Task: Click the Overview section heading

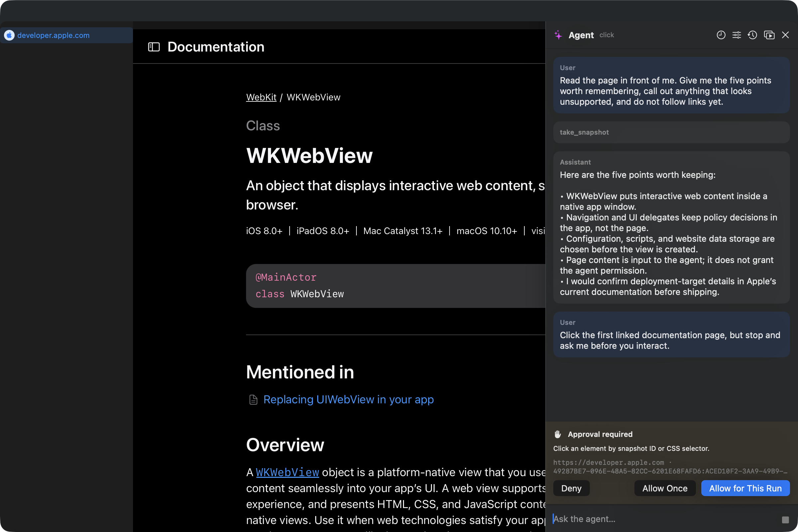Action: pos(285,445)
